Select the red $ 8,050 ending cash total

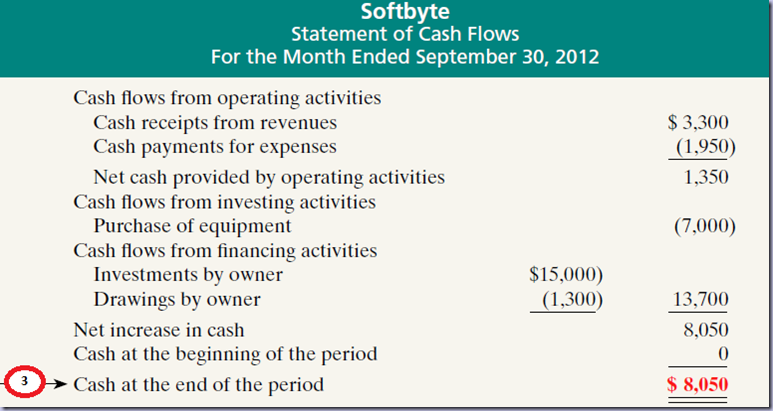coord(698,384)
